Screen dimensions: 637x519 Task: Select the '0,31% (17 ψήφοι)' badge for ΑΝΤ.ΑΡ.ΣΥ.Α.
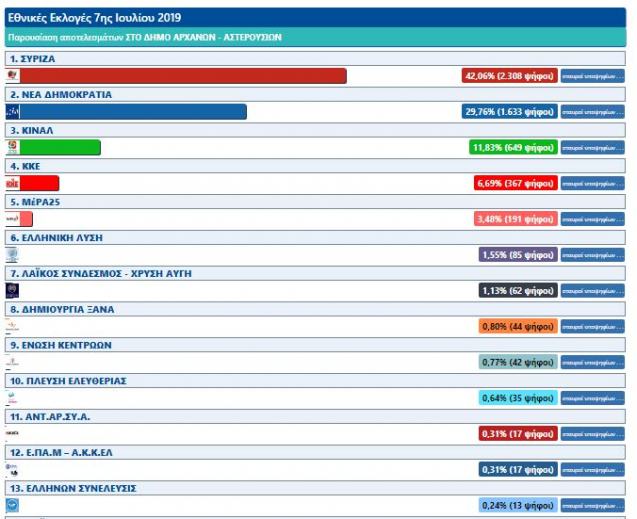(518, 433)
